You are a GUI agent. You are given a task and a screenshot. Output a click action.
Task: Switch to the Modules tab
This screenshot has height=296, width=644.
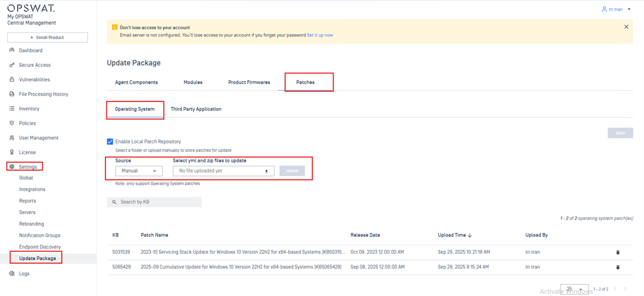(x=193, y=83)
